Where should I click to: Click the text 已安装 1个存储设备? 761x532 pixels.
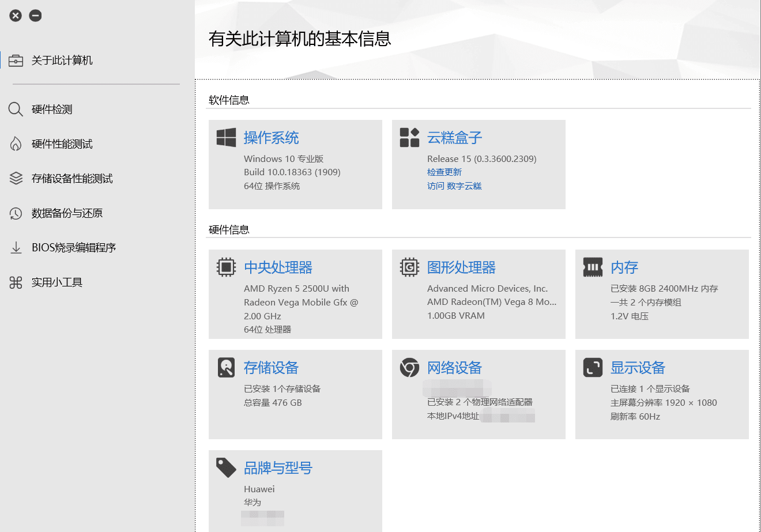pos(282,388)
